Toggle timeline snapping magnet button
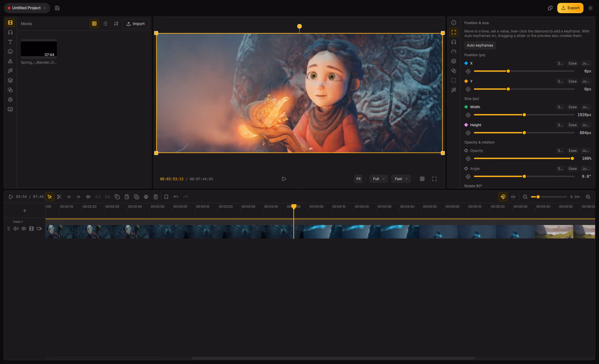This screenshot has width=599, height=364. (503, 197)
